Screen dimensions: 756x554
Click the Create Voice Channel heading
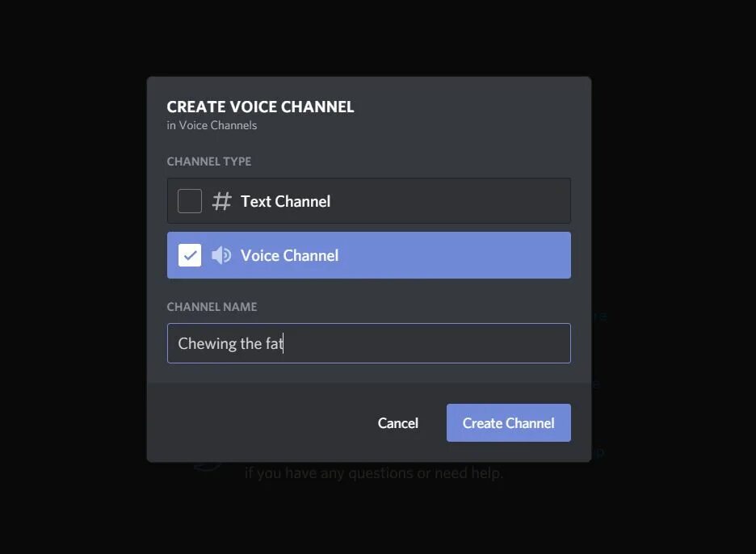[x=260, y=107]
